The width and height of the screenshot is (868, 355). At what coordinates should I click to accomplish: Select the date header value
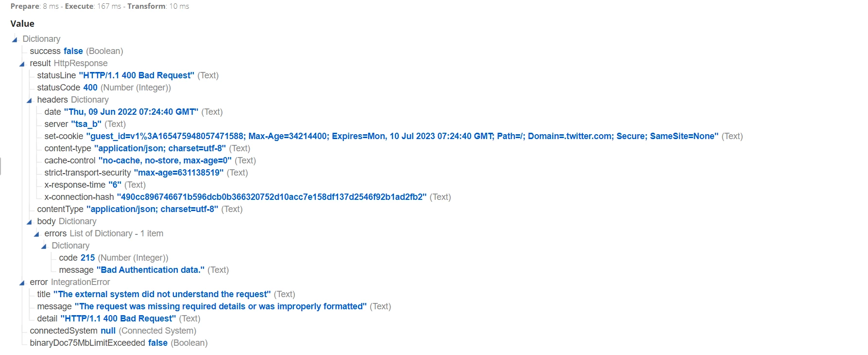131,112
